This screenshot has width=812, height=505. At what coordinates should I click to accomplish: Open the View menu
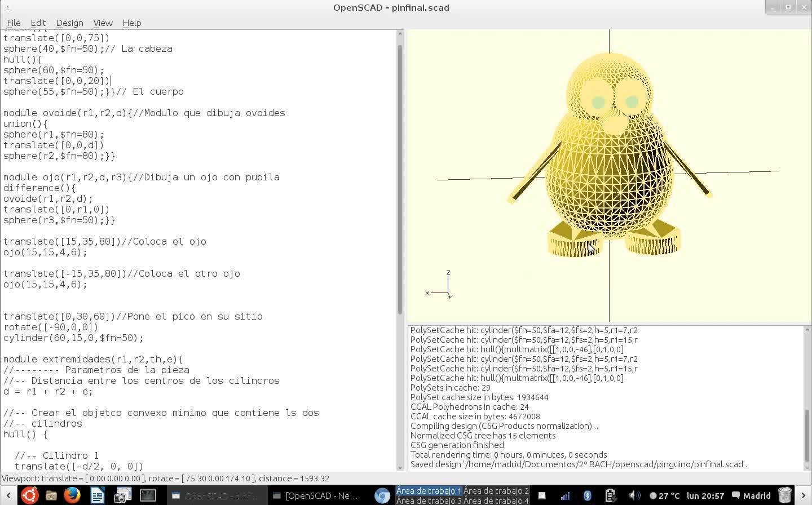[103, 23]
